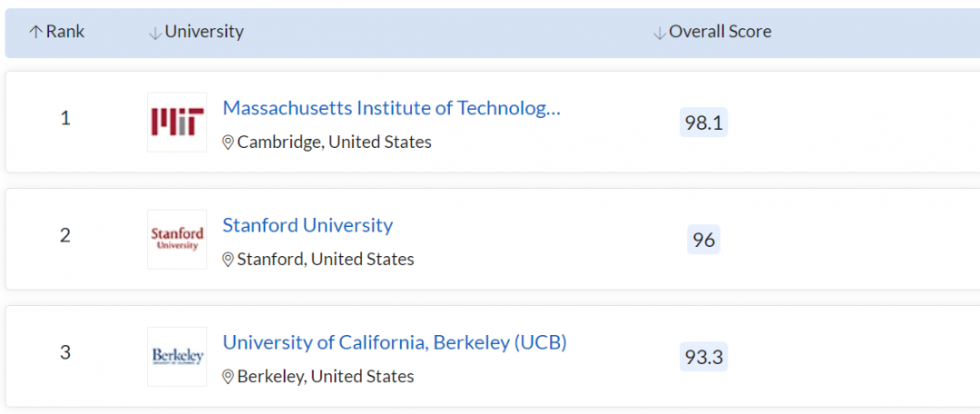Open Massachusetts Institute of Technology link
Viewport: 980px width, 414px height.
click(x=391, y=108)
